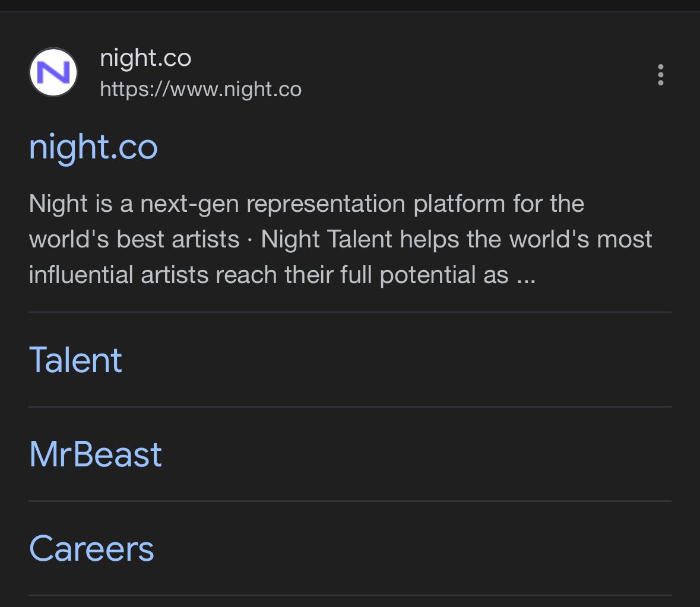
Task: Click the word "Night" starting the description
Action: coord(58,204)
